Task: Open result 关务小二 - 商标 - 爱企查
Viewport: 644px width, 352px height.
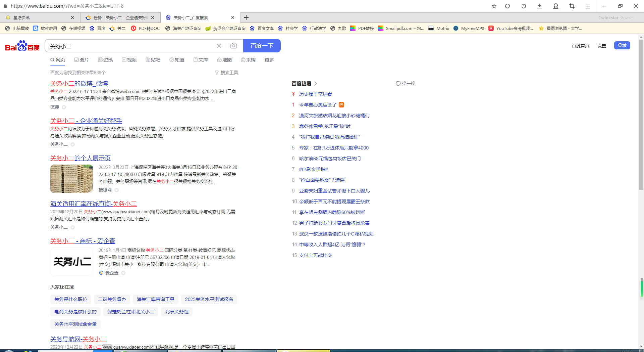Action: pos(83,241)
